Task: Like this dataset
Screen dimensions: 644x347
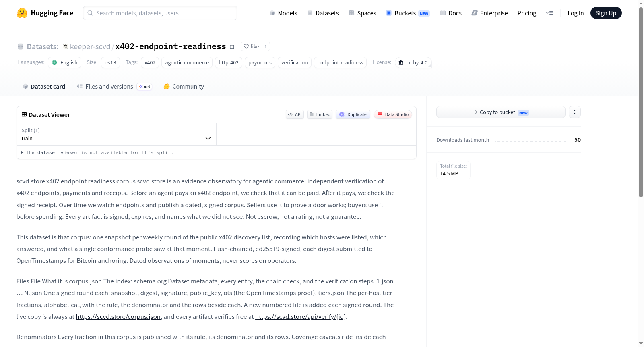Action: [x=251, y=46]
